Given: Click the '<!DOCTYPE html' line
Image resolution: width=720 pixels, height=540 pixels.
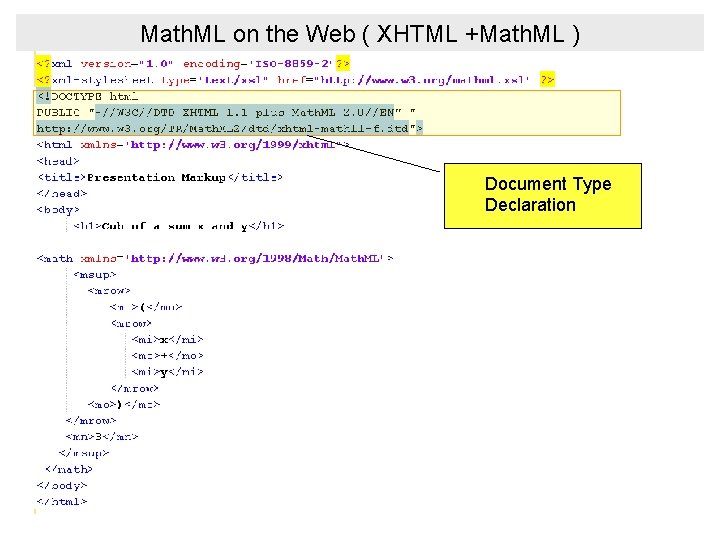Looking at the screenshot, I should (88, 96).
